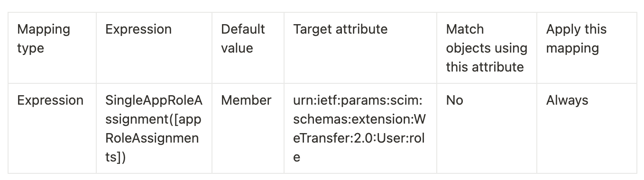This screenshot has width=644, height=180.
Task: Click the word 'mapping' in last header
Action: tap(572, 48)
